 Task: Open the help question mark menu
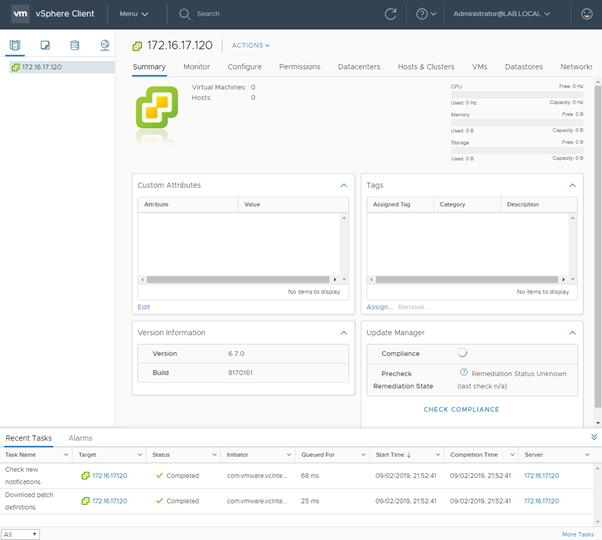pos(426,14)
